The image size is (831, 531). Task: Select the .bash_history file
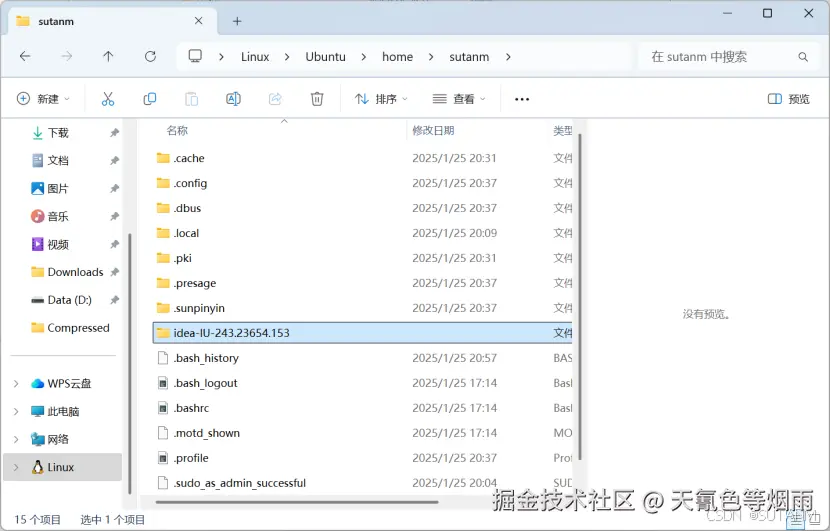[363, 358]
